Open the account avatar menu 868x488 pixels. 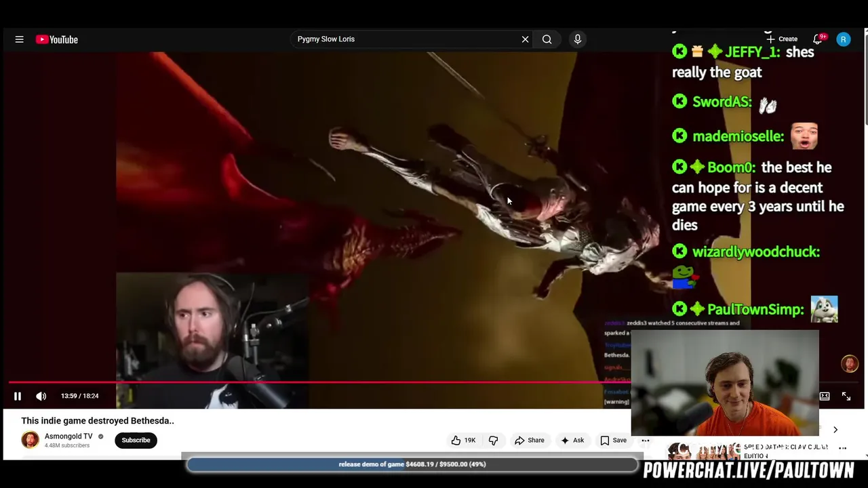point(844,39)
